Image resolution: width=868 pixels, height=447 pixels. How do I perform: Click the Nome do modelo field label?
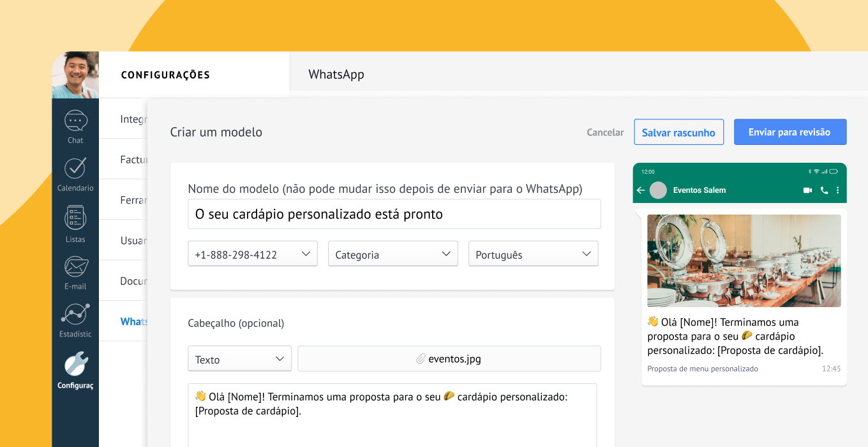coord(385,188)
